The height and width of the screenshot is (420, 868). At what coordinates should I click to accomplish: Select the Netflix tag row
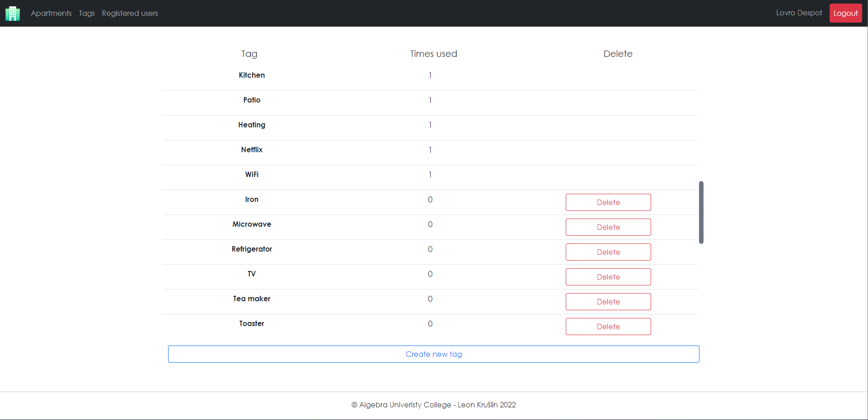click(x=252, y=149)
